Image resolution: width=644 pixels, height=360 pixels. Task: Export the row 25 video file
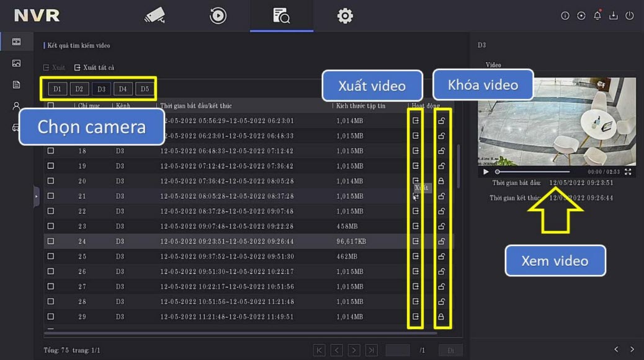416,256
